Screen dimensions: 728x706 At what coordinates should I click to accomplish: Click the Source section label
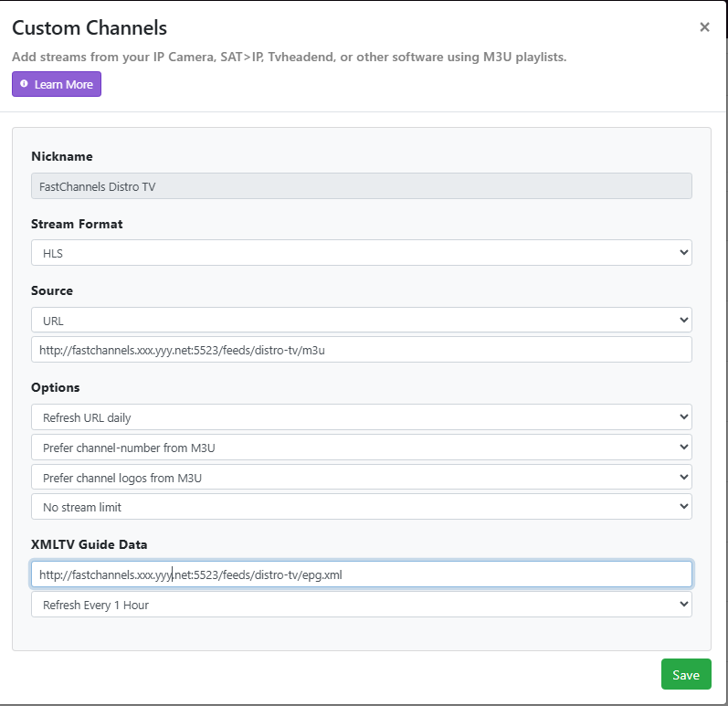click(x=52, y=290)
